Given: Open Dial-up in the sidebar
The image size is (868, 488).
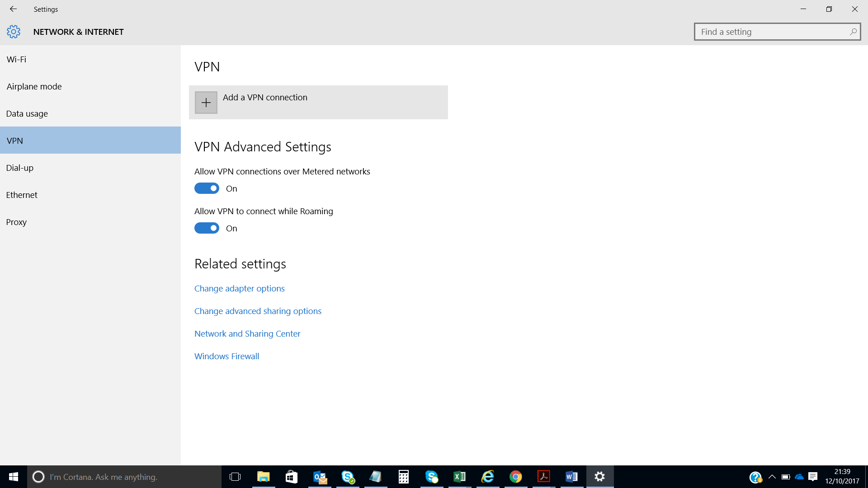Looking at the screenshot, I should coord(90,168).
